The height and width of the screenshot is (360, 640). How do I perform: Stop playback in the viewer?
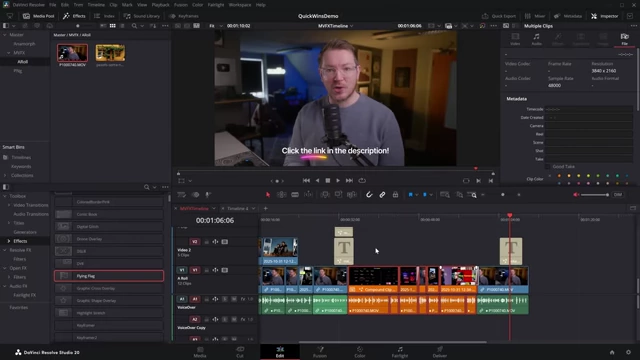click(327, 180)
